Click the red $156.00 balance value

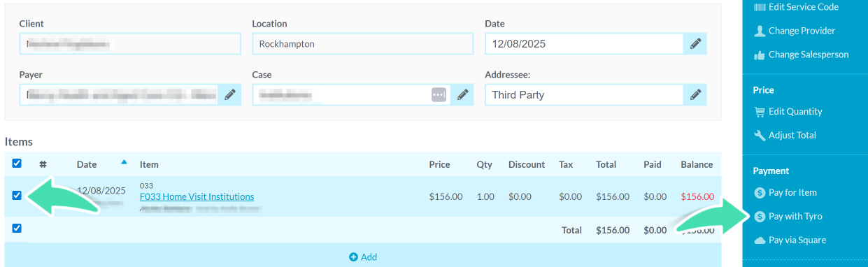coord(697,197)
